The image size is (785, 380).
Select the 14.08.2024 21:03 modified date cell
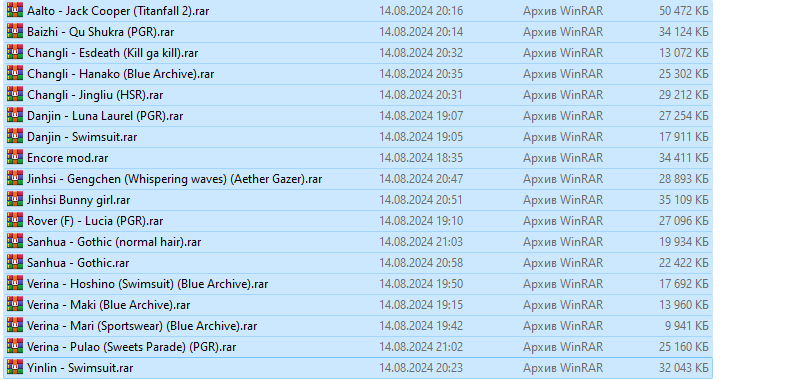421,242
